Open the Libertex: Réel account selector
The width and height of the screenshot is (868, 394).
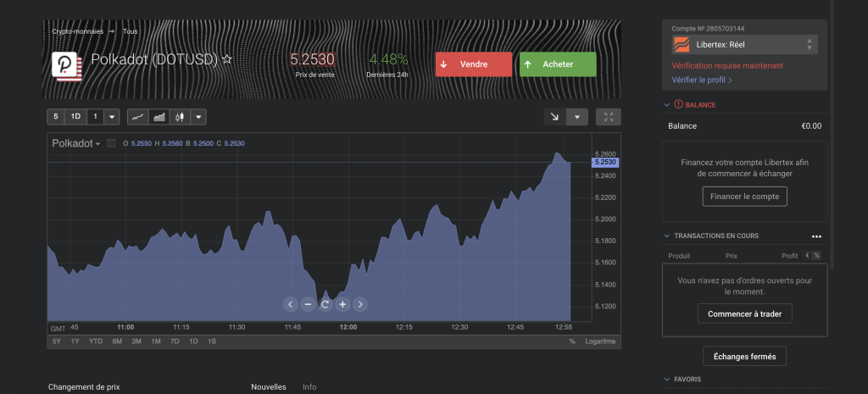[x=744, y=44]
